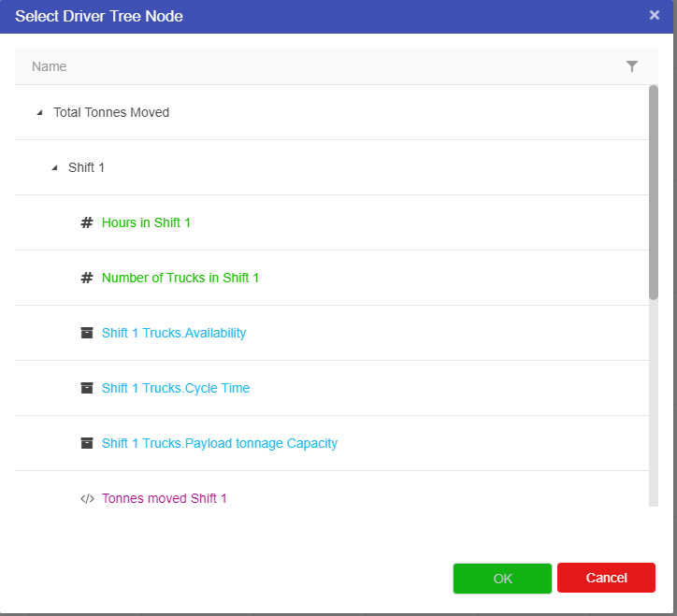Viewport: 677px width, 616px height.
Task: Select Hours in Shift 1 node
Action: [x=146, y=222]
